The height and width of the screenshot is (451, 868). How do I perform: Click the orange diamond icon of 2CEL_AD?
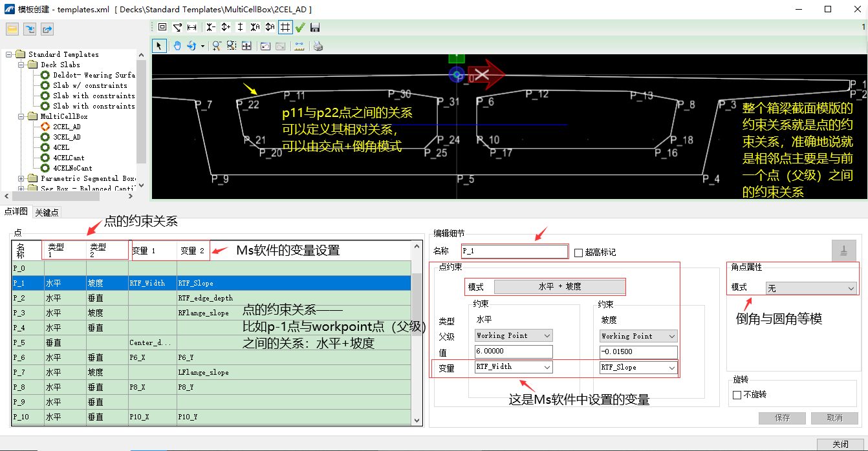[x=45, y=127]
